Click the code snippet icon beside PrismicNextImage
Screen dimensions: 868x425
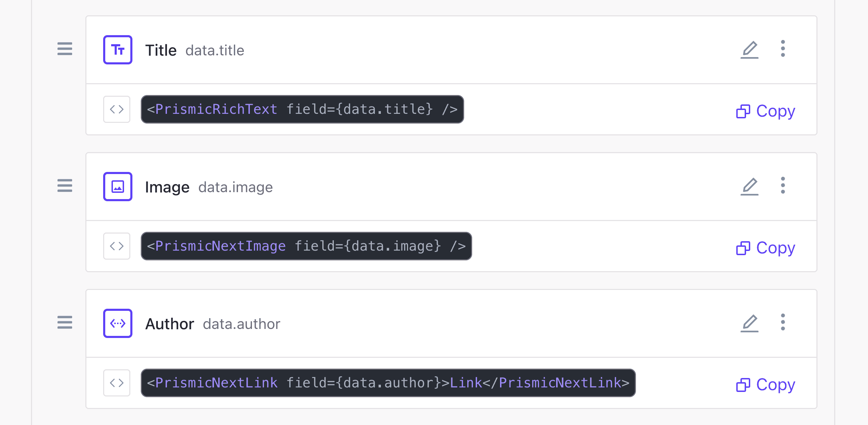(116, 246)
